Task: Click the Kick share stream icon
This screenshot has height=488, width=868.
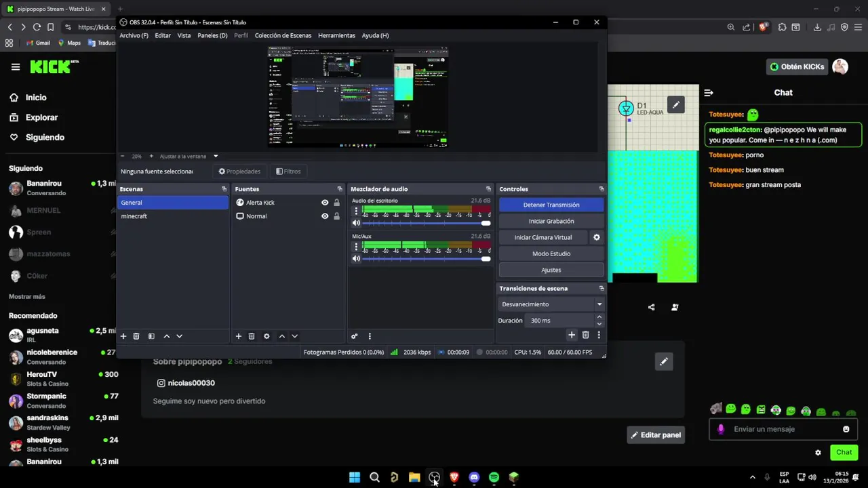Action: [652, 307]
